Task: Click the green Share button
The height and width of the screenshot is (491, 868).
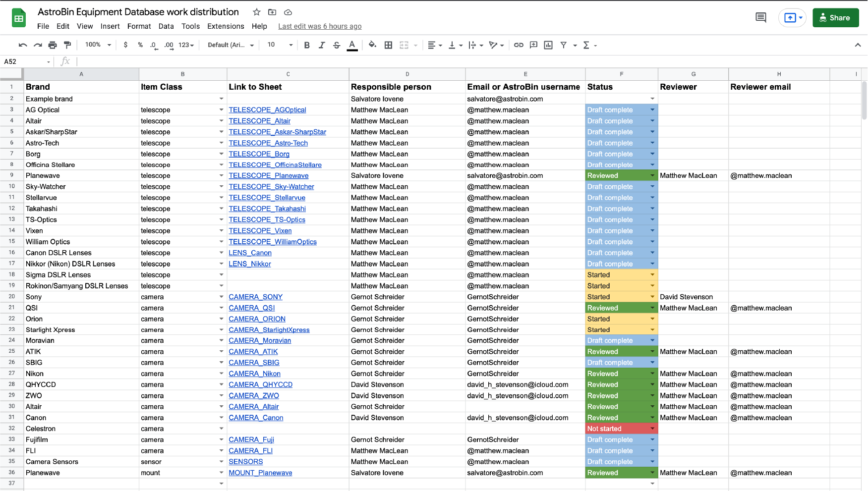Action: pos(836,17)
